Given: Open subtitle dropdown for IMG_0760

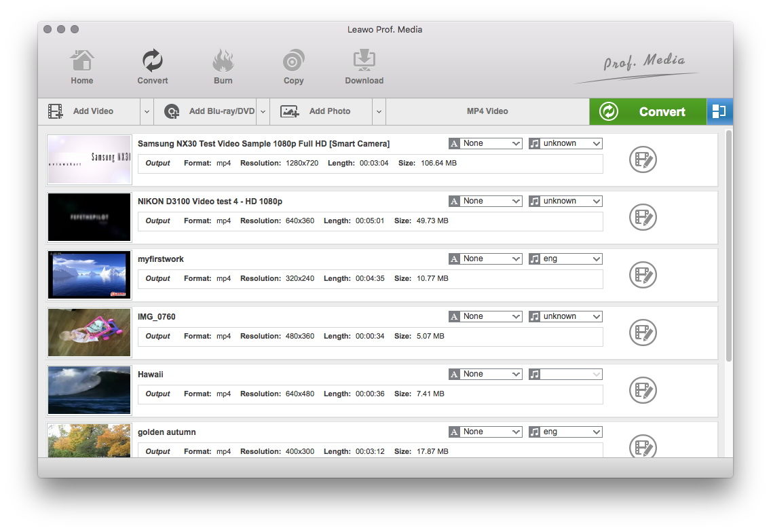Looking at the screenshot, I should [485, 316].
